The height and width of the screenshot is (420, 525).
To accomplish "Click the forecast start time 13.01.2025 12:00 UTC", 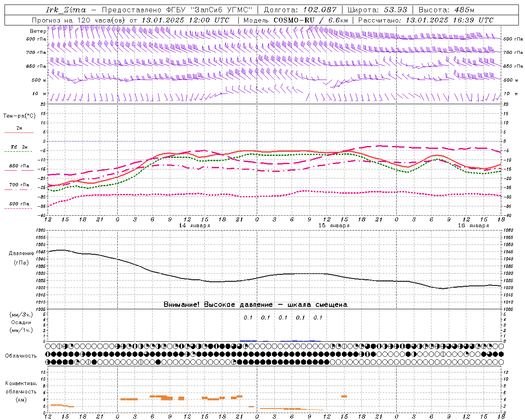I will tap(185, 20).
